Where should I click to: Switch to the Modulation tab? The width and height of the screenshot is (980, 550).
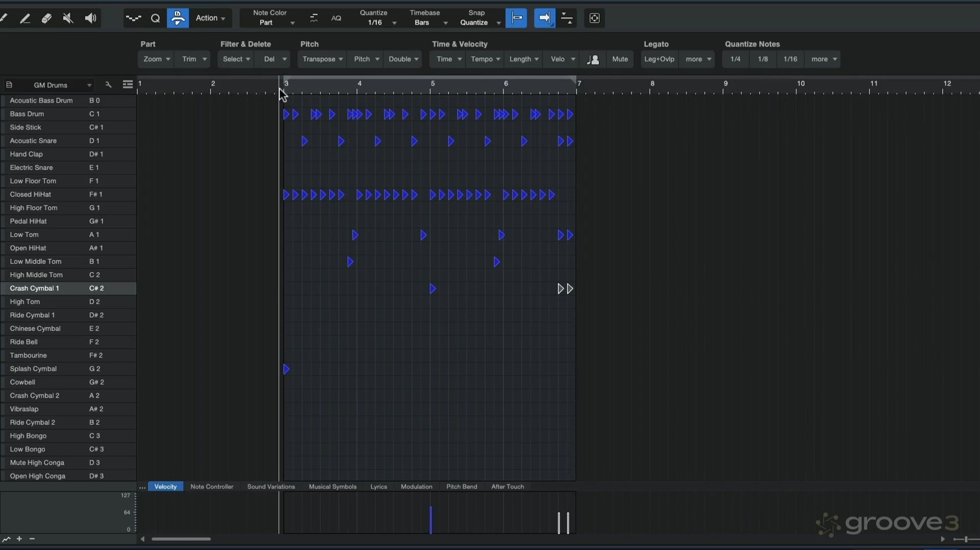click(416, 487)
